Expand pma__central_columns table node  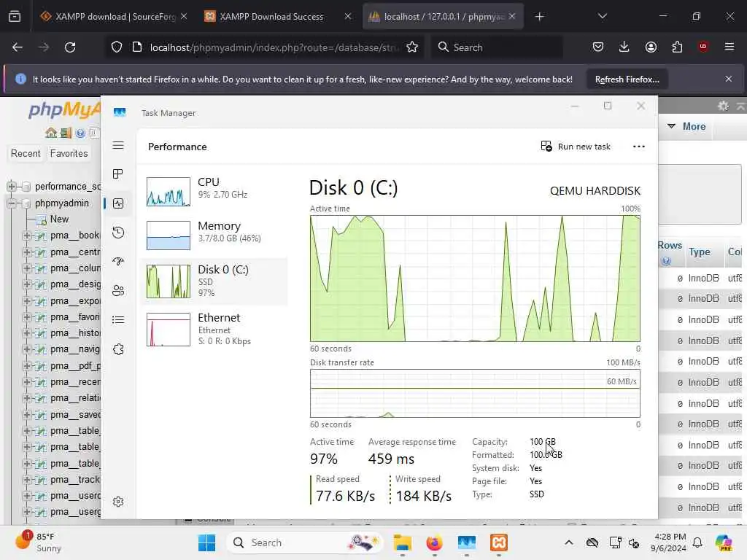[x=27, y=252]
